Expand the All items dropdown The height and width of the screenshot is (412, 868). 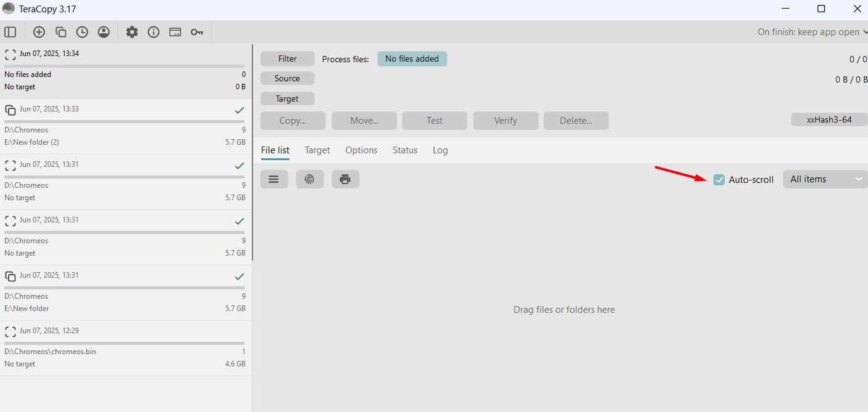(x=825, y=179)
